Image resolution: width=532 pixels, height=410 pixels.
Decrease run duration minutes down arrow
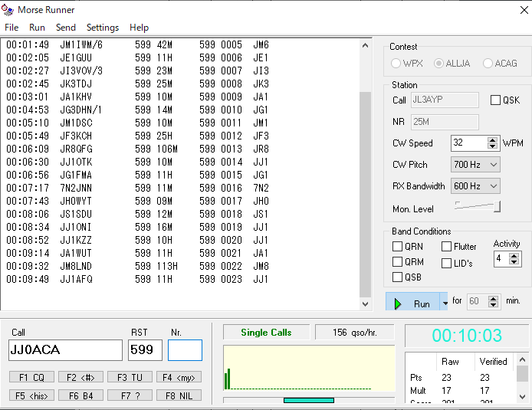click(494, 304)
